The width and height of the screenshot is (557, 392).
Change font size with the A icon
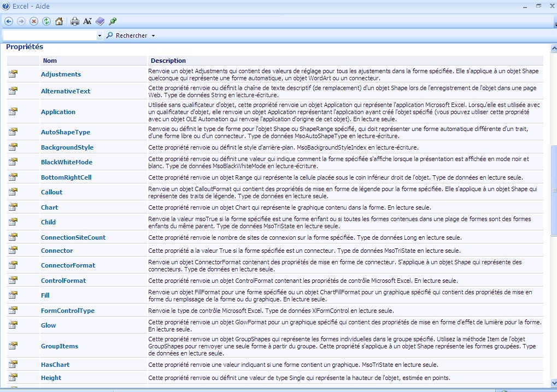tap(87, 21)
